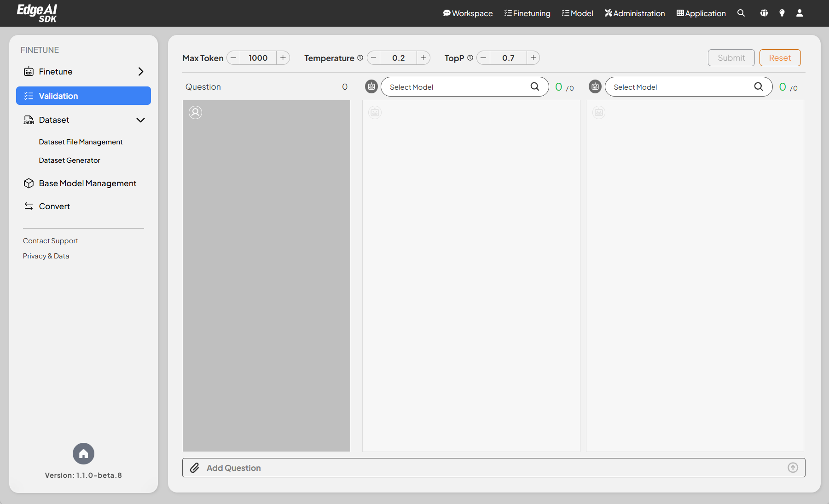Open the search magnifier in top navigation
Viewport: 829px width, 504px height.
[741, 13]
